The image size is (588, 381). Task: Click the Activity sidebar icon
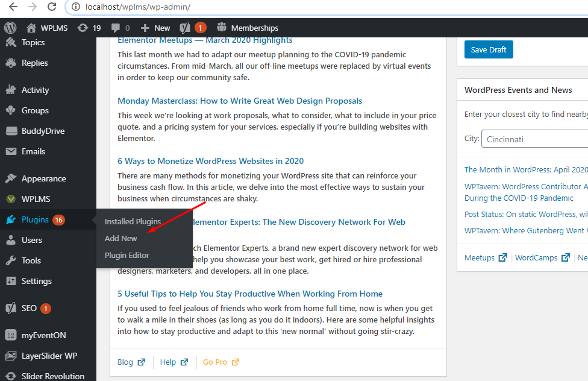(x=11, y=90)
